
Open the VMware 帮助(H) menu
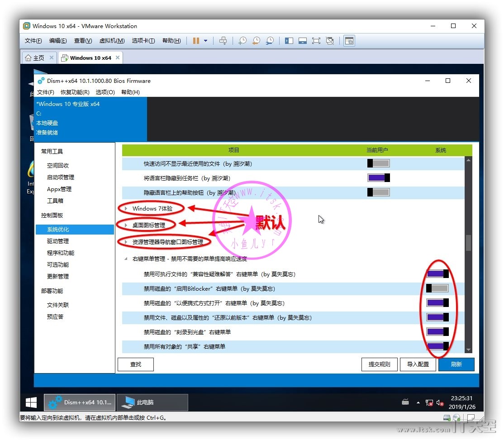tap(171, 41)
